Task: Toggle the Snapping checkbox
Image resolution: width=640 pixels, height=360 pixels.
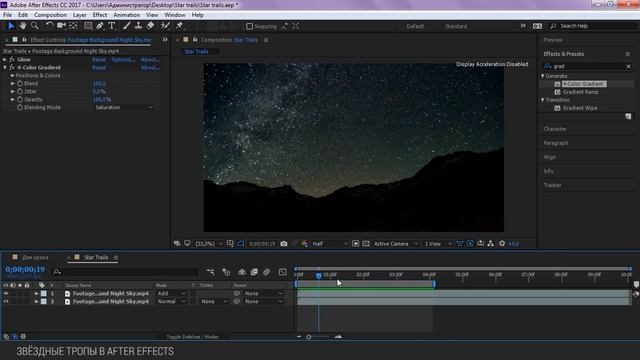Action: pyautogui.click(x=249, y=26)
